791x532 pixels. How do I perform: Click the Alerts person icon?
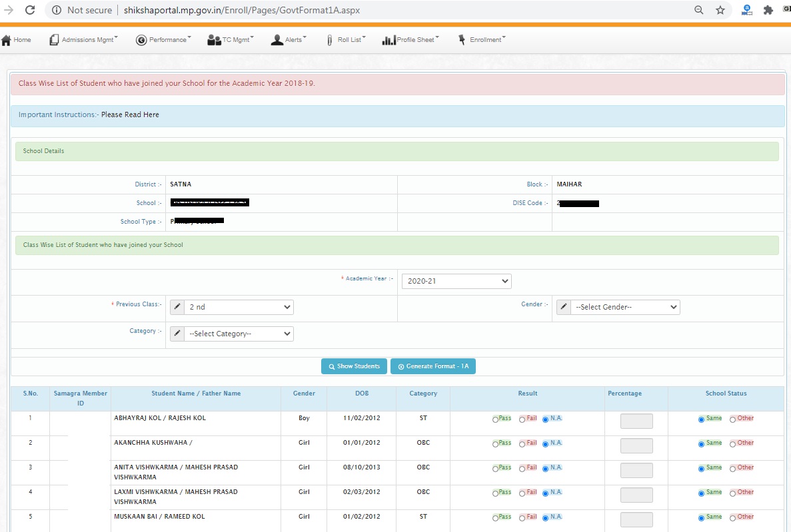(277, 40)
